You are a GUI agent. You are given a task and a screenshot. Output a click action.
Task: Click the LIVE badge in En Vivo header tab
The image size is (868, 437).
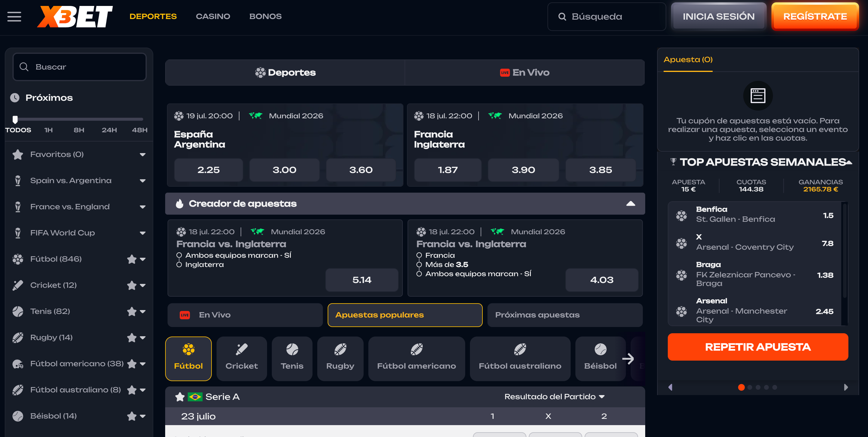(x=504, y=73)
